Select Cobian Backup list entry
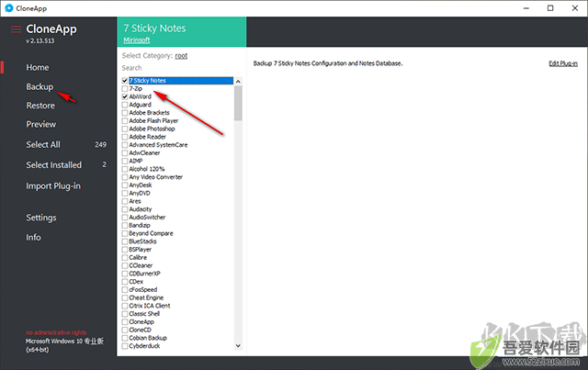 [148, 338]
